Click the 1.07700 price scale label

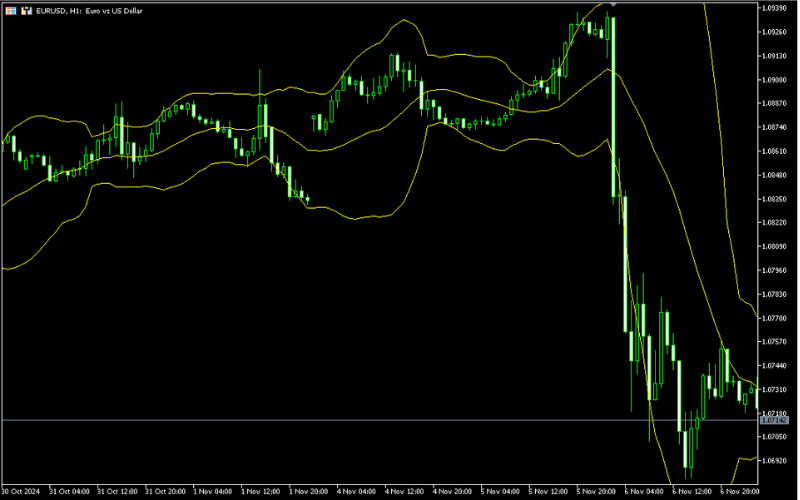(x=774, y=318)
